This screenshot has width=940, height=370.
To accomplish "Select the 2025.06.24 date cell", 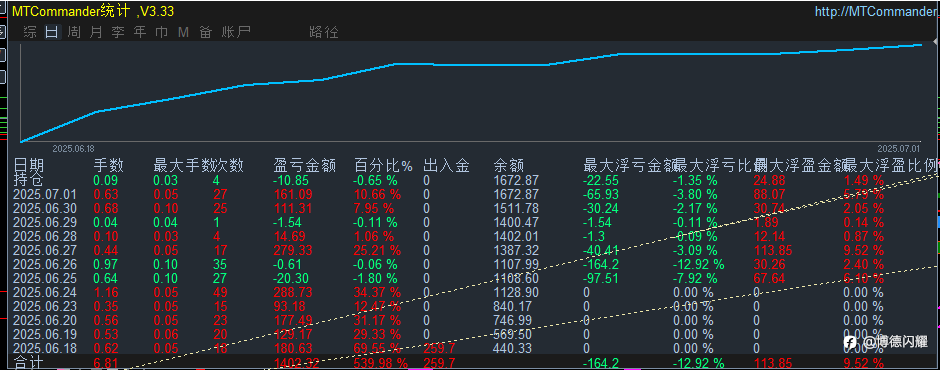I will [x=45, y=292].
